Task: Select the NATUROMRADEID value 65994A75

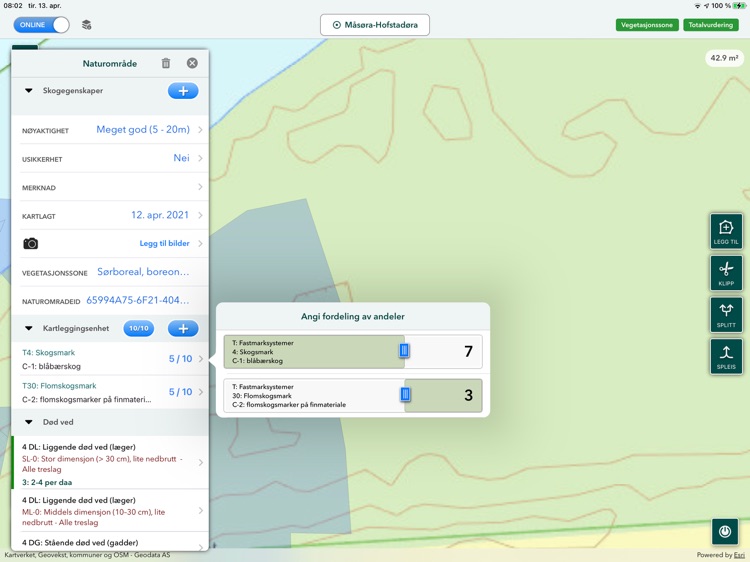Action: [x=138, y=300]
